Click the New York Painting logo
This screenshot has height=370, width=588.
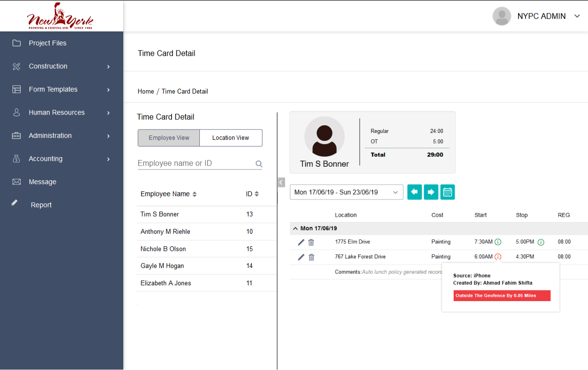click(x=60, y=16)
